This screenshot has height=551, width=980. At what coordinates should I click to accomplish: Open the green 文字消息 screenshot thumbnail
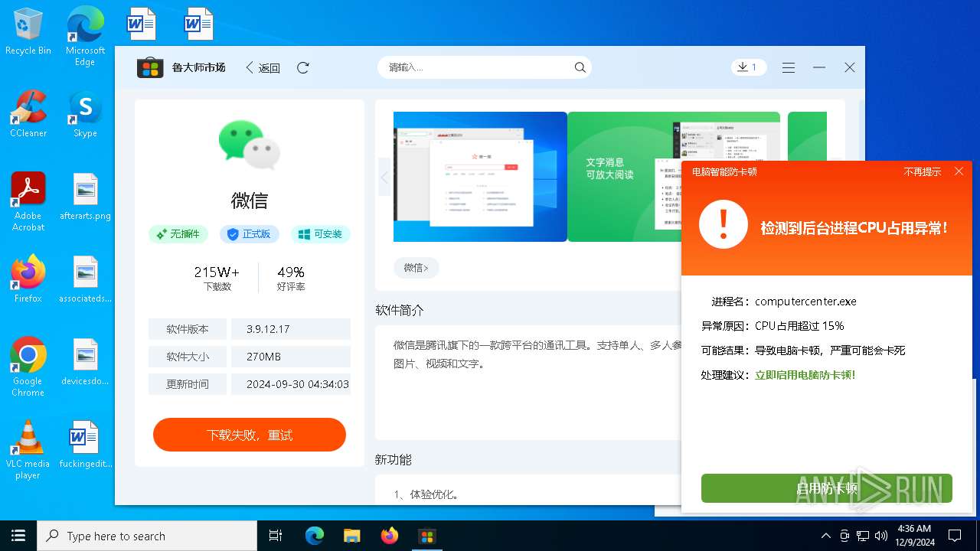pyautogui.click(x=625, y=177)
